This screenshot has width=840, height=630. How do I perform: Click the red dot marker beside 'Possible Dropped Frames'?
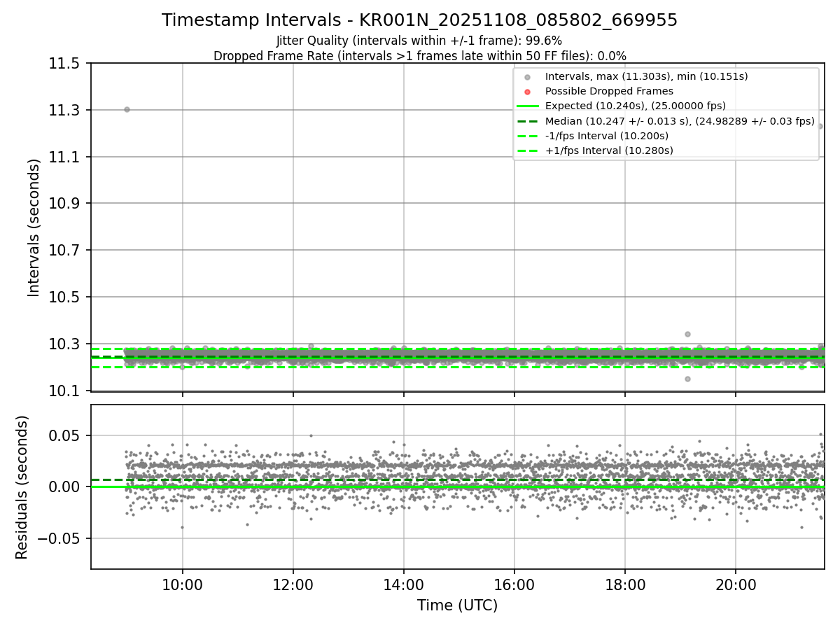click(x=528, y=92)
